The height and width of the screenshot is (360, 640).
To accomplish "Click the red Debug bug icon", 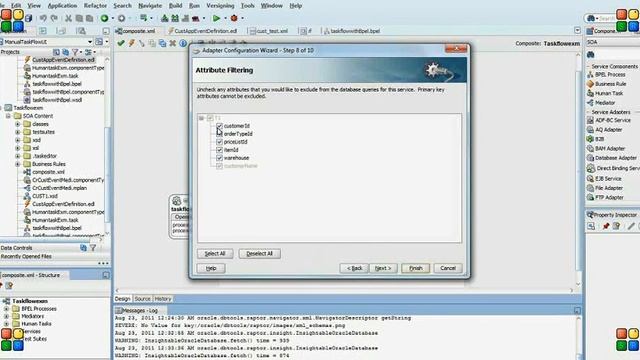I will click(234, 18).
